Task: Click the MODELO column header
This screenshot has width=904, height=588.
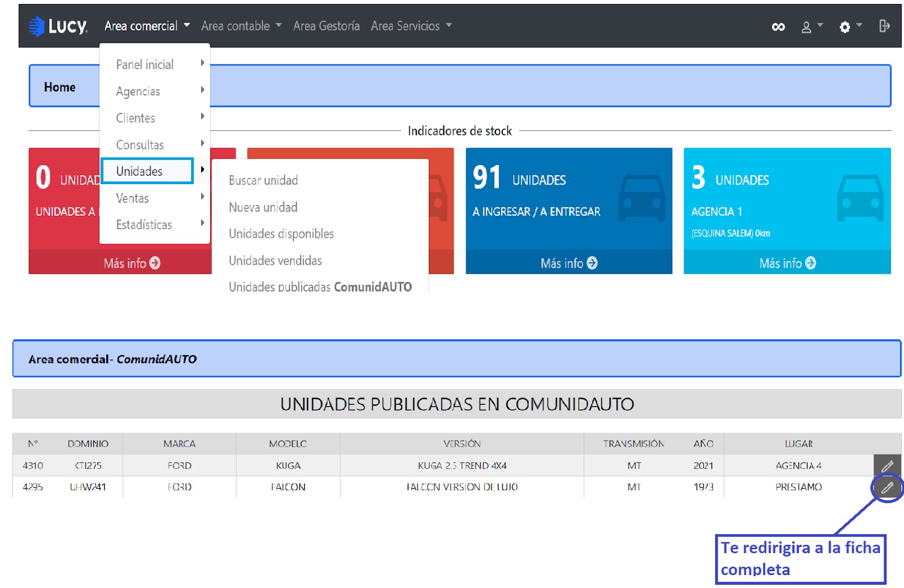Action: [288, 444]
